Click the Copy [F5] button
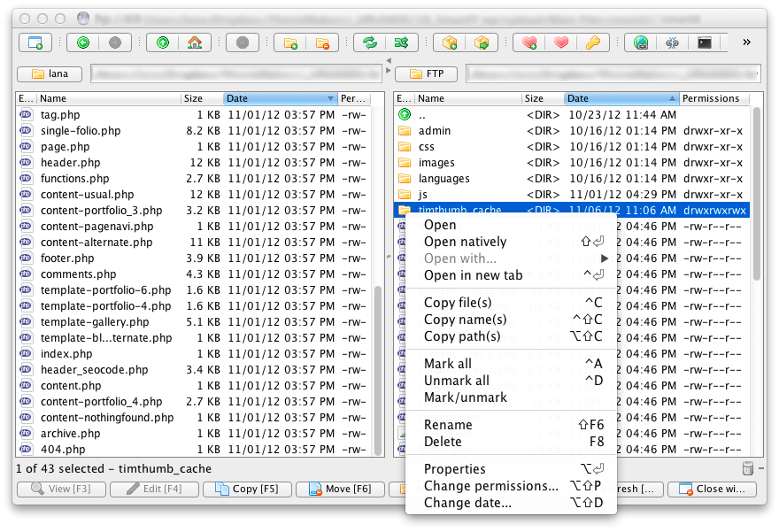This screenshot has width=779, height=532. 247,489
